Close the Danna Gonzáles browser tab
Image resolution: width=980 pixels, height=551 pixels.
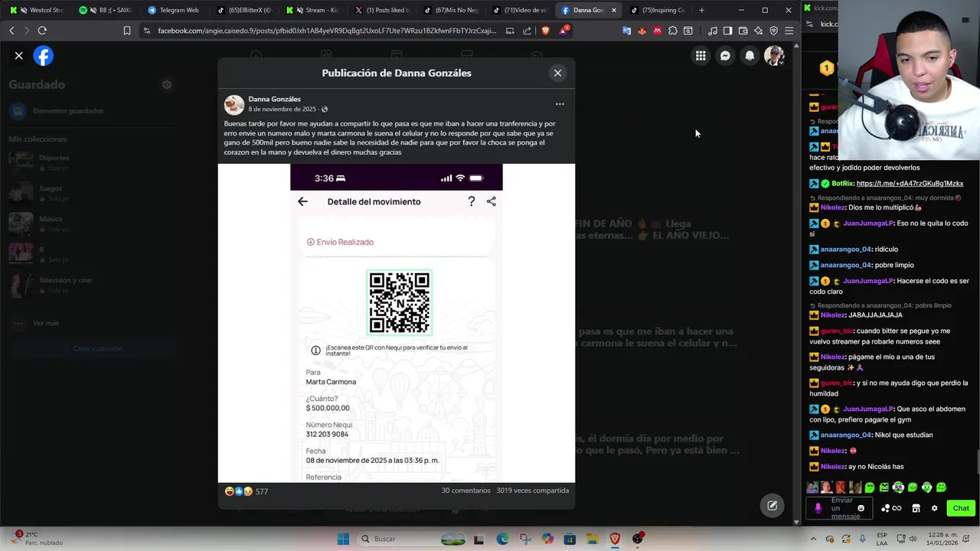[613, 10]
